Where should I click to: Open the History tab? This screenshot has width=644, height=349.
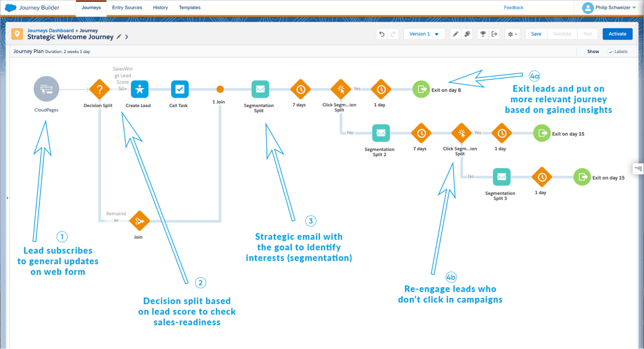160,8
